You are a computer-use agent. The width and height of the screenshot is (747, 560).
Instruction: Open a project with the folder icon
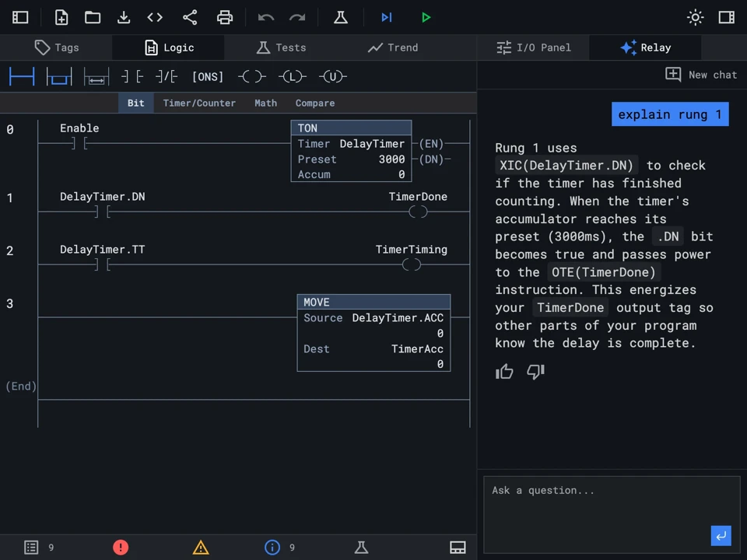point(93,18)
